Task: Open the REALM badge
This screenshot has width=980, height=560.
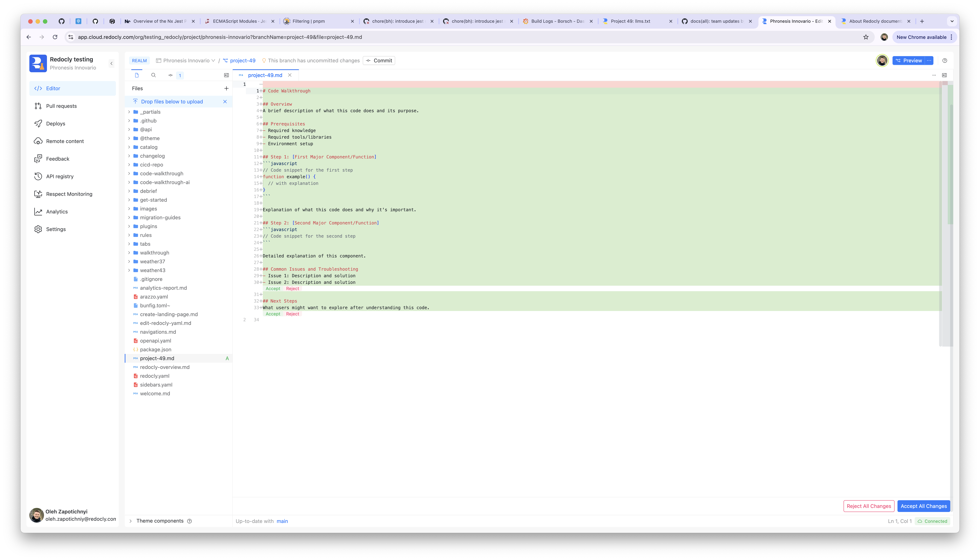Action: pyautogui.click(x=139, y=61)
